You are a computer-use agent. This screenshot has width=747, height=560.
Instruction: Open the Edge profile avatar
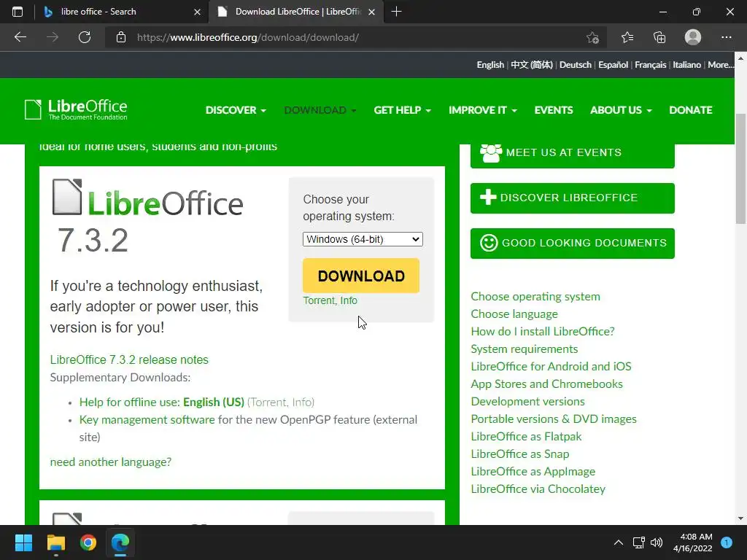pos(693,37)
